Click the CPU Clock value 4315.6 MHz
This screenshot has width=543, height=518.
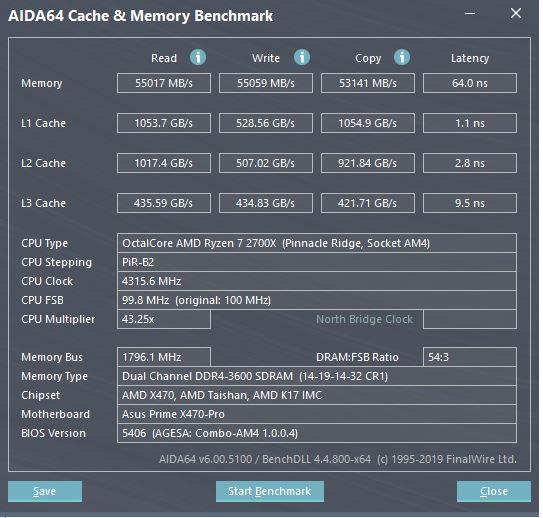317,281
